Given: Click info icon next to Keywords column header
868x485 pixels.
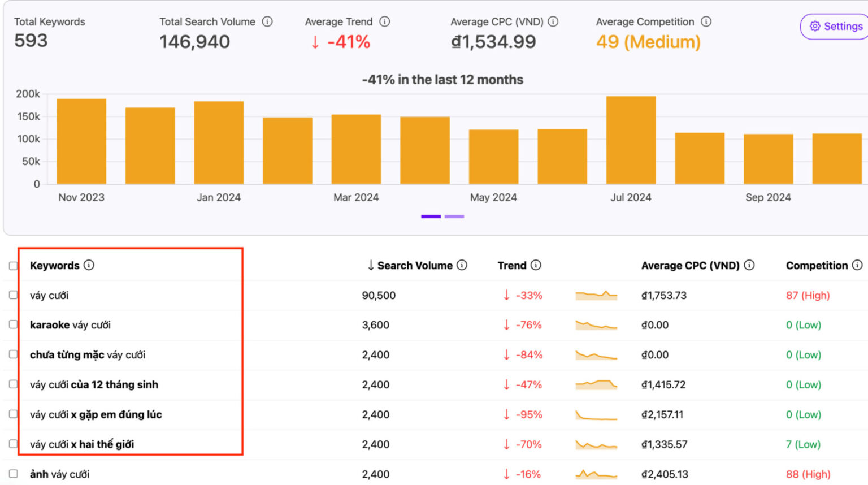Looking at the screenshot, I should point(89,265).
